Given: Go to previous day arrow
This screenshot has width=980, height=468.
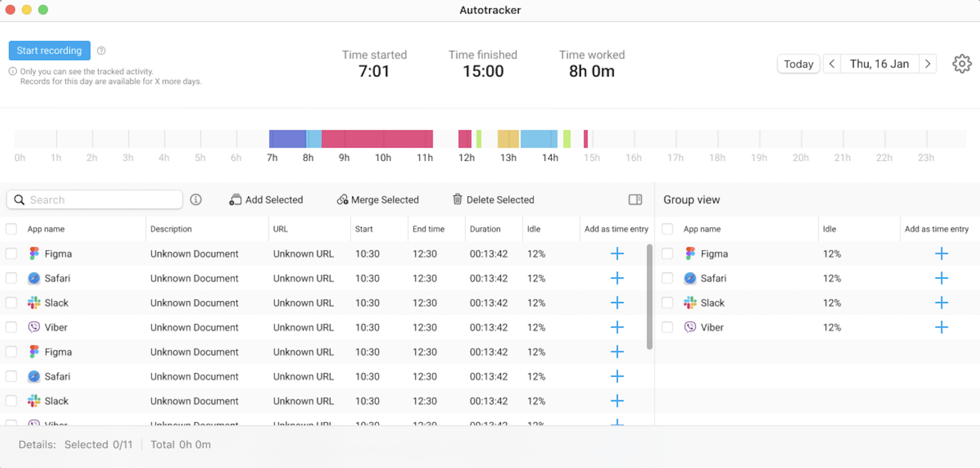Looking at the screenshot, I should pos(832,64).
